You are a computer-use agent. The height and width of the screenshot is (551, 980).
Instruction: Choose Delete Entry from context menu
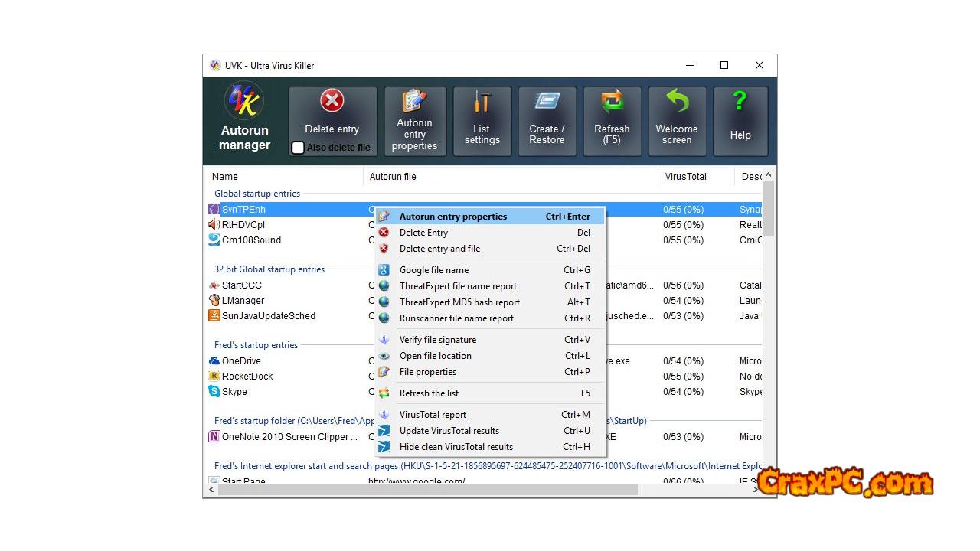pos(423,233)
